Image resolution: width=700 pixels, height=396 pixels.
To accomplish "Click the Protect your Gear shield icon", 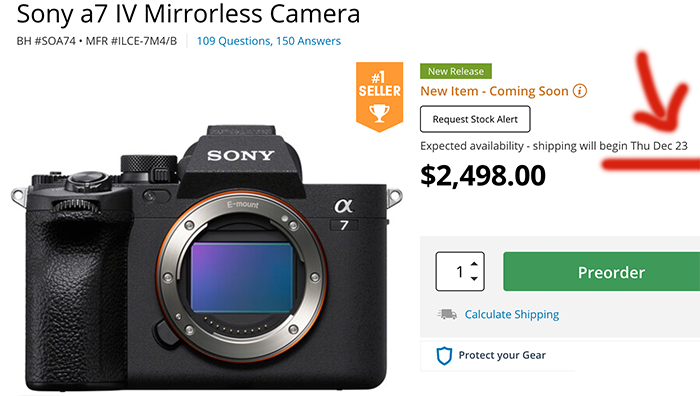I will coord(444,356).
